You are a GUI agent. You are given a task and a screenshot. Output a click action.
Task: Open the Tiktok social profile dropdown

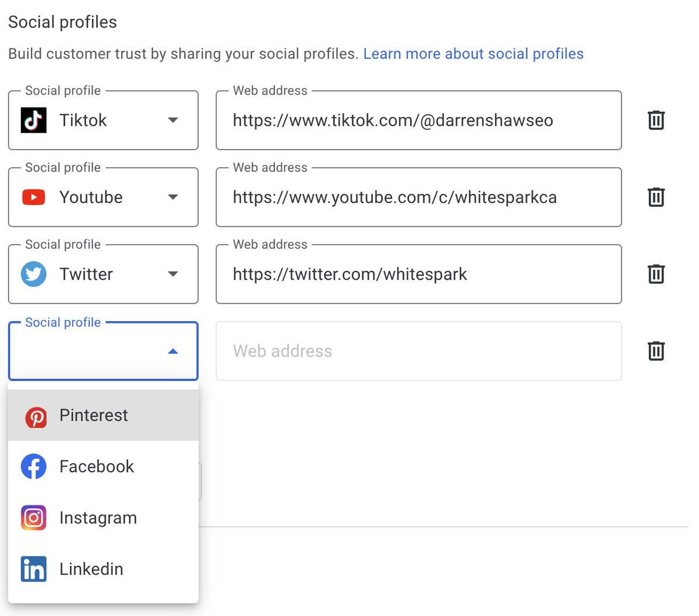pos(103,120)
